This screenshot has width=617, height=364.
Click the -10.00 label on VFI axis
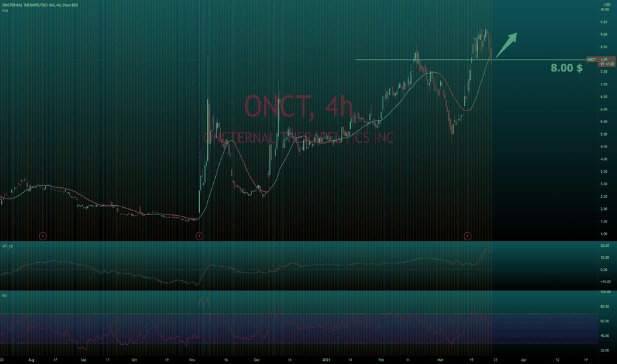click(605, 282)
